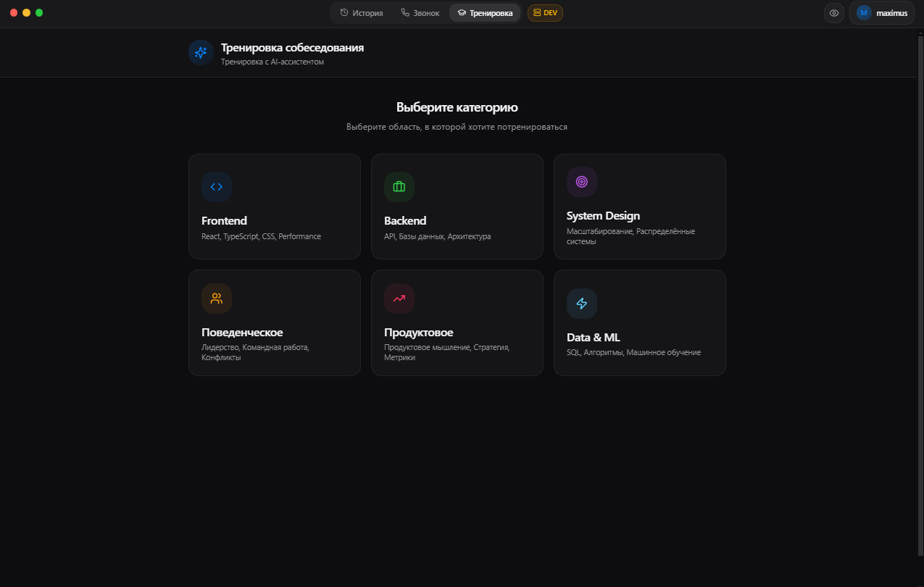Click the orange Поведенческое people icon
This screenshot has height=587, width=924.
(x=217, y=299)
